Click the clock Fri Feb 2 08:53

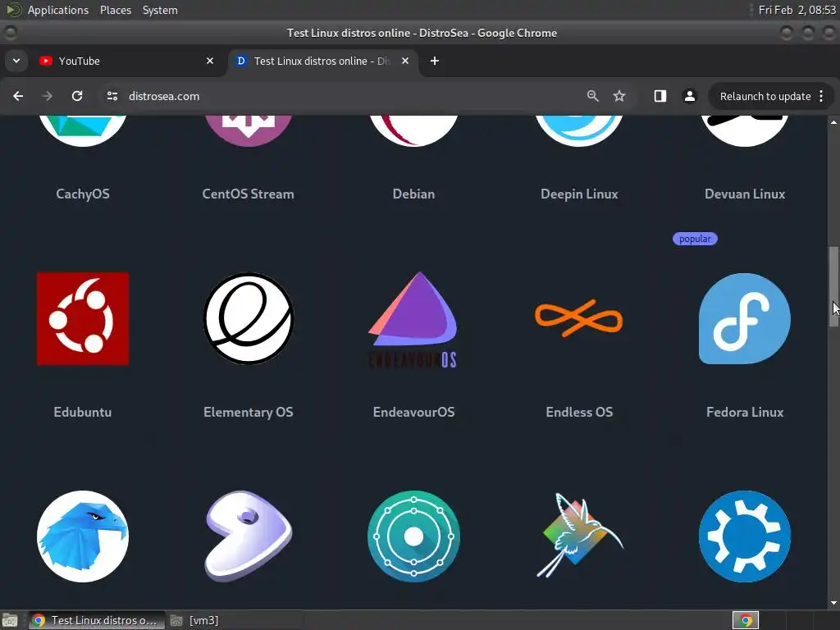(797, 10)
